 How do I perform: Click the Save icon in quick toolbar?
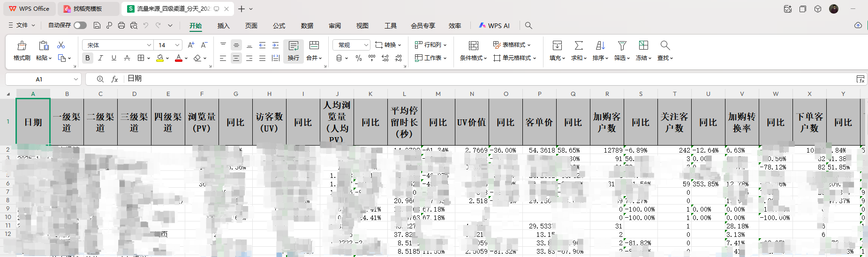[x=97, y=25]
